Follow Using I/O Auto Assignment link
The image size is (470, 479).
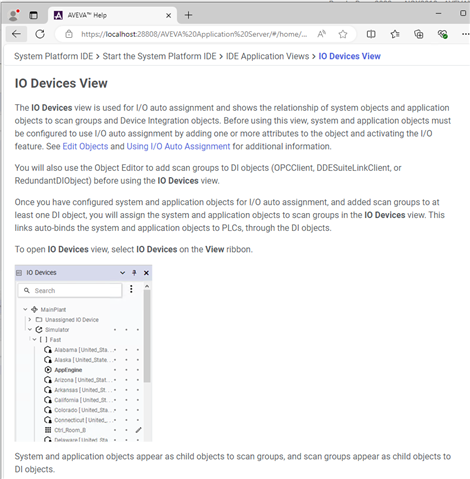pos(178,146)
